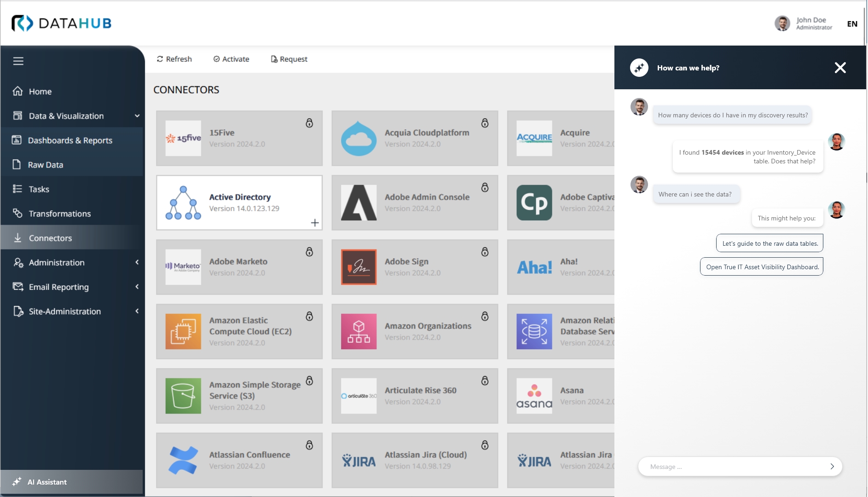
Task: Click the CONNECTORS heading
Action: (186, 90)
